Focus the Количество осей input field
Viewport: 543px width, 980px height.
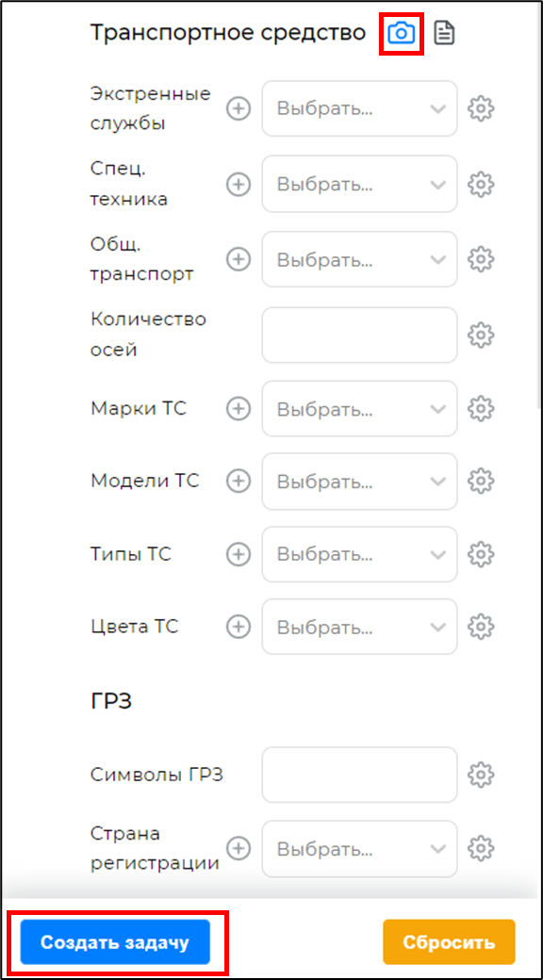(360, 335)
